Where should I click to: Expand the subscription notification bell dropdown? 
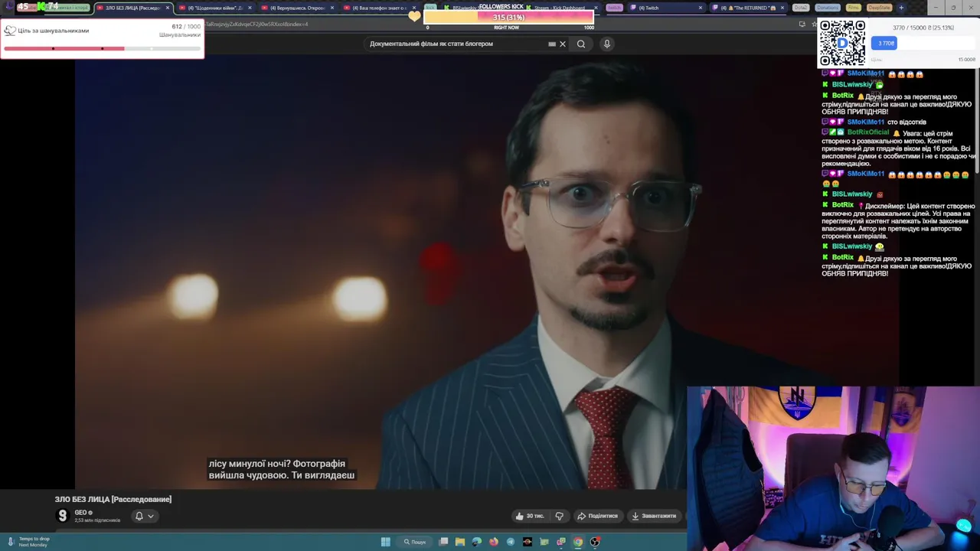pos(145,516)
